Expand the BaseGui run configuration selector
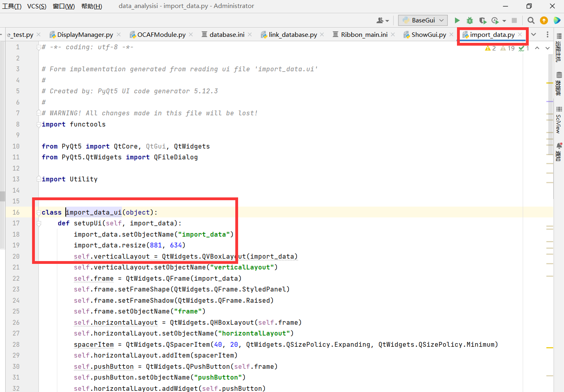 point(423,20)
